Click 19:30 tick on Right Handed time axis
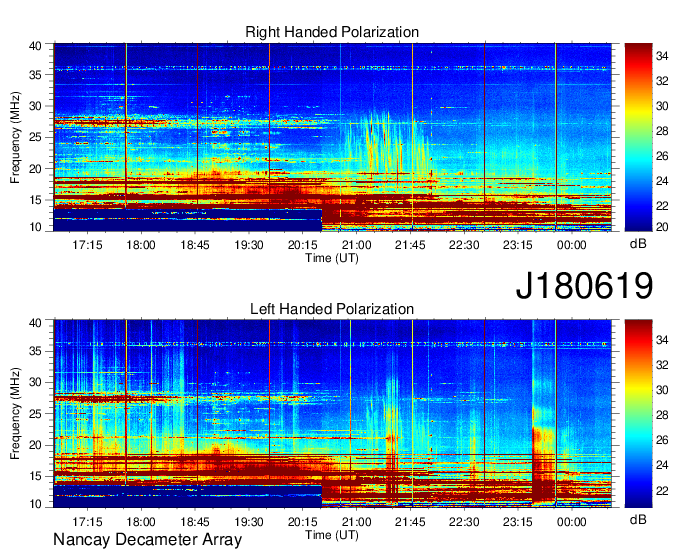The height and width of the screenshot is (552, 680). click(x=249, y=245)
